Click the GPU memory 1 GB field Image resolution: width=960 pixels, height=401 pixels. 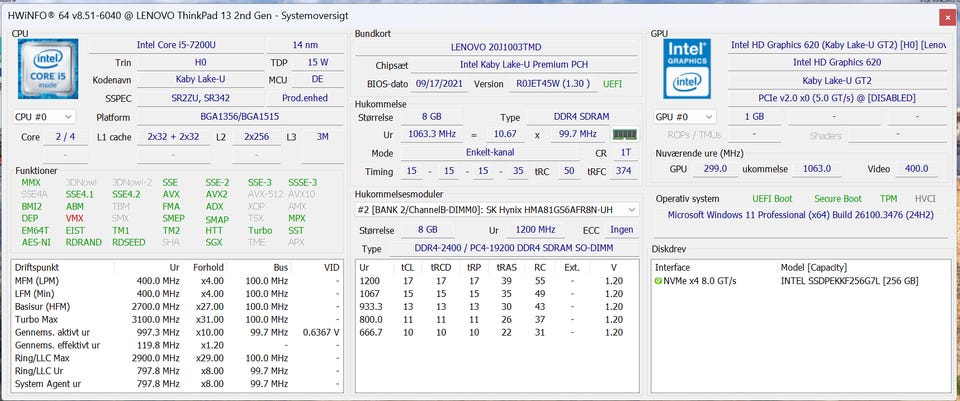tap(754, 116)
